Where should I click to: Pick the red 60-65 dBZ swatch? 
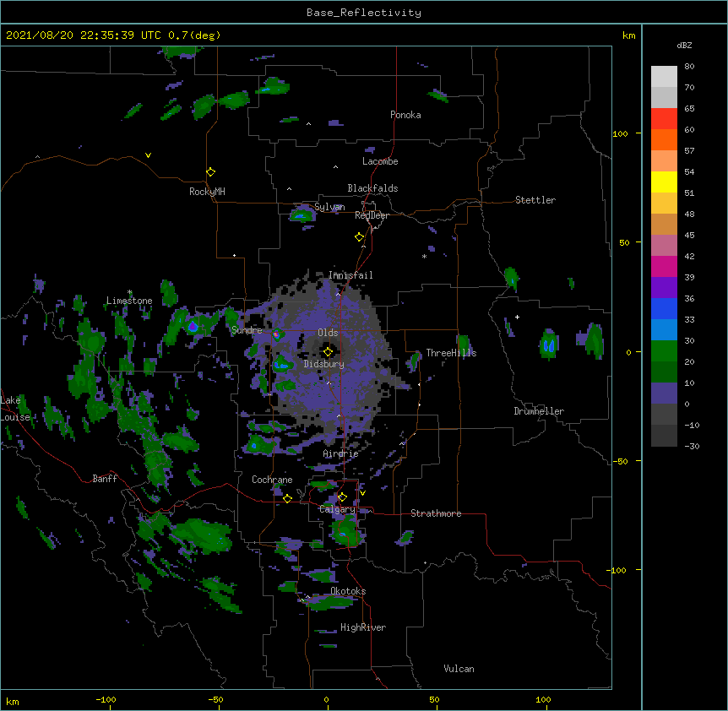tap(664, 119)
